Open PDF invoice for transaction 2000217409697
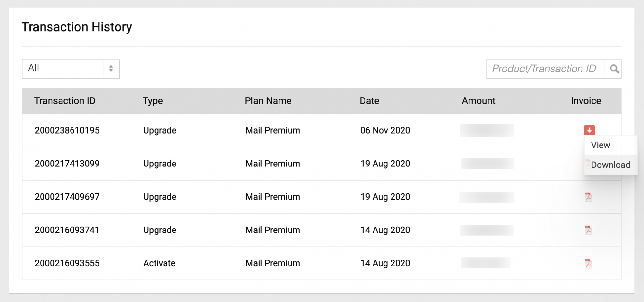 pos(588,197)
